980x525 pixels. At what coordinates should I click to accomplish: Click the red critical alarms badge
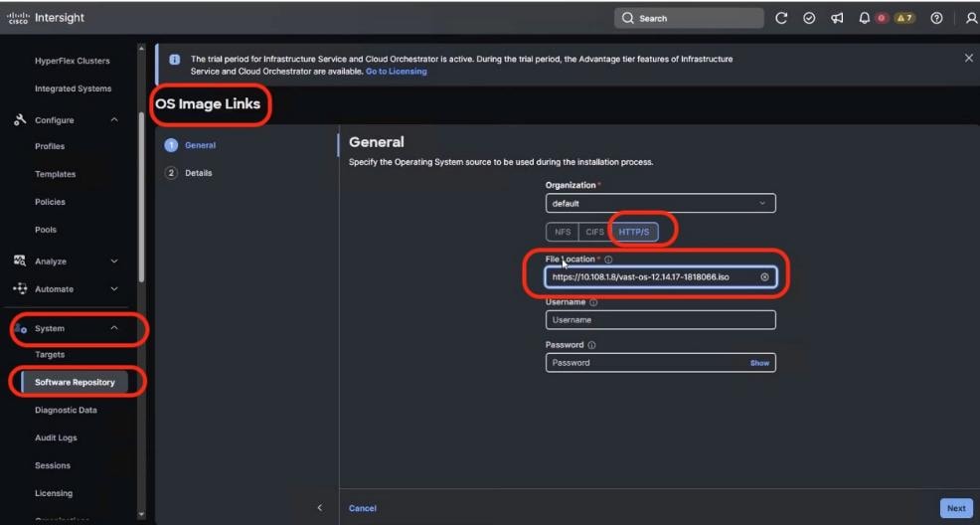coord(882,18)
